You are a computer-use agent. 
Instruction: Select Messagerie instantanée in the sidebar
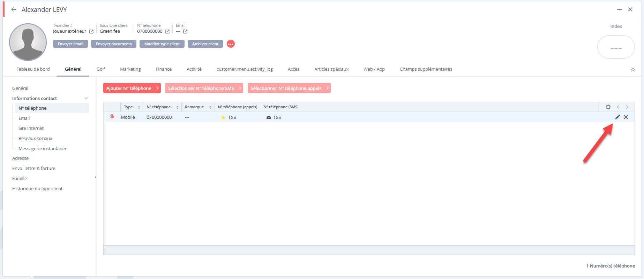click(x=43, y=148)
